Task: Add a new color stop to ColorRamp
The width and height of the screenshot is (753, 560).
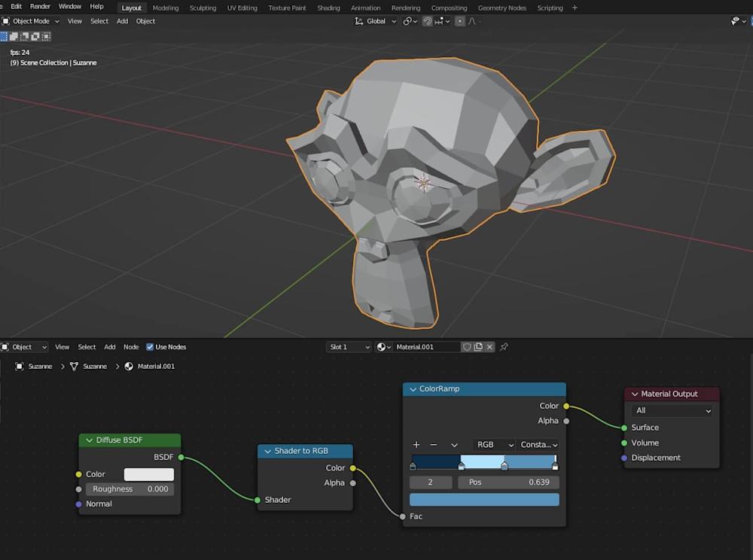Action: pyautogui.click(x=416, y=445)
